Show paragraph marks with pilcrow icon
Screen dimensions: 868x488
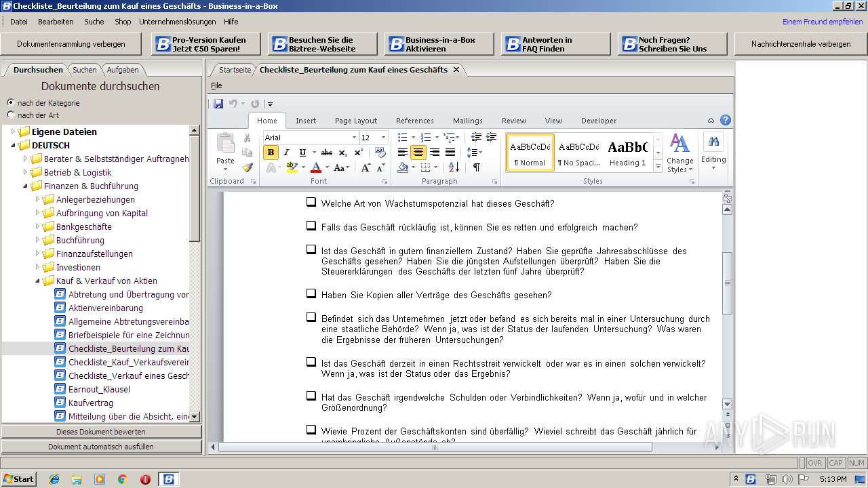point(476,167)
